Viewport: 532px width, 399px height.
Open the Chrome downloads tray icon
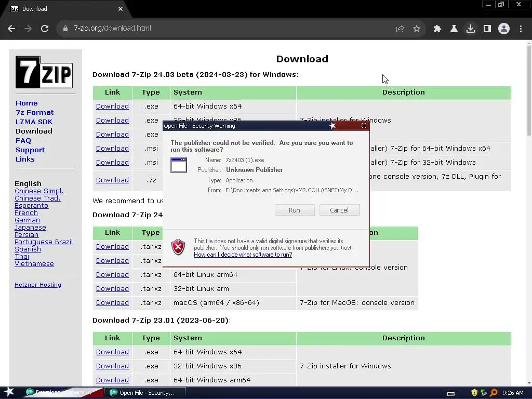(471, 29)
